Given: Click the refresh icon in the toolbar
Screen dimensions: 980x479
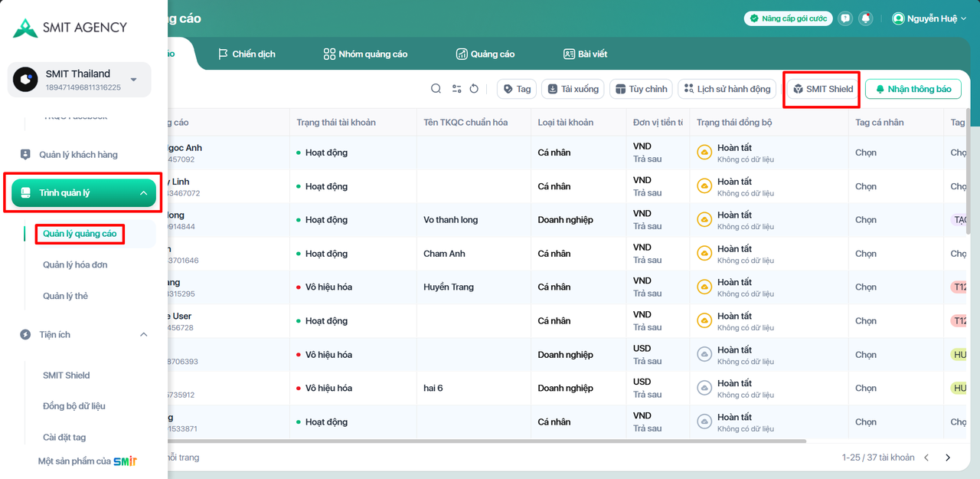Looking at the screenshot, I should point(474,89).
